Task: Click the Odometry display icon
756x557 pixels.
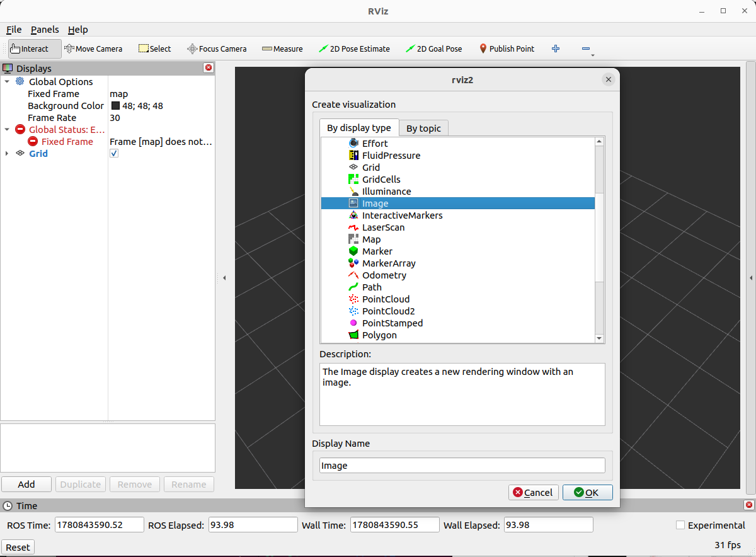Action: (353, 275)
